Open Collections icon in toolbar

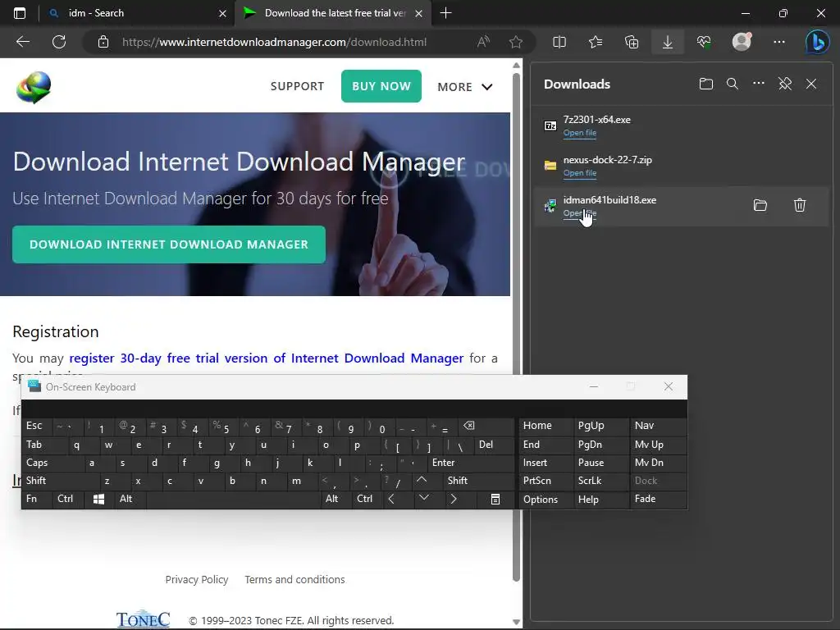click(x=632, y=42)
